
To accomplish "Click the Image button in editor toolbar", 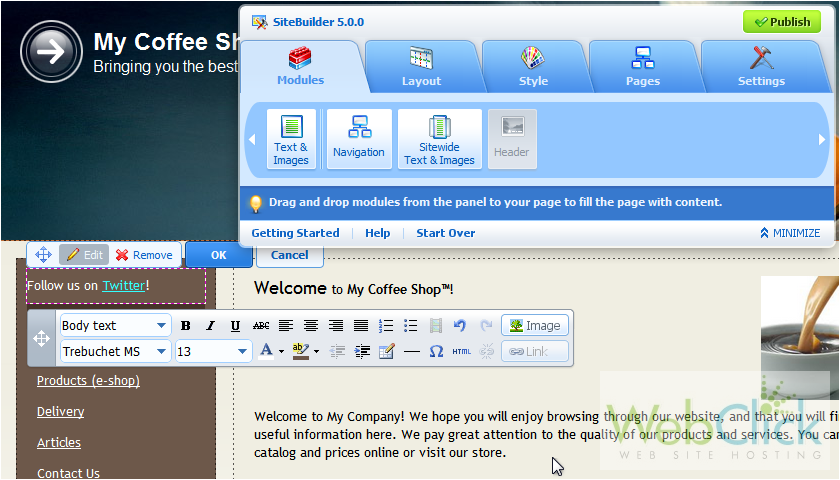I will 535,326.
